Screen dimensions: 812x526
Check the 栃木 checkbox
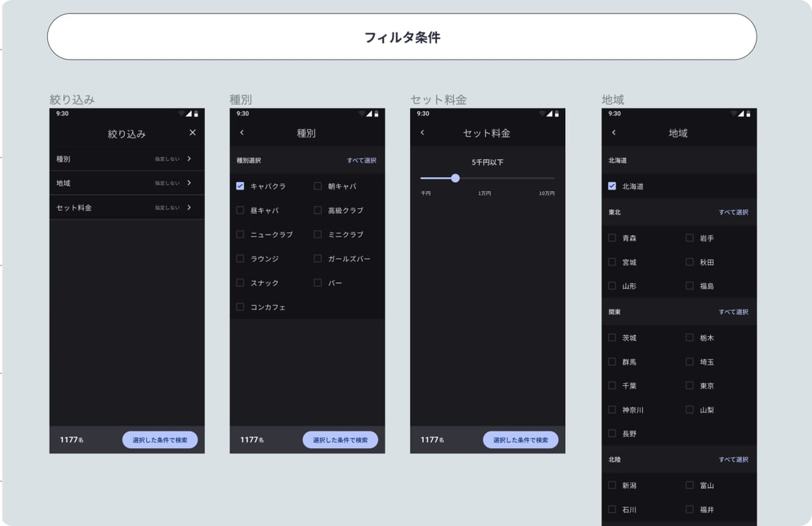690,338
